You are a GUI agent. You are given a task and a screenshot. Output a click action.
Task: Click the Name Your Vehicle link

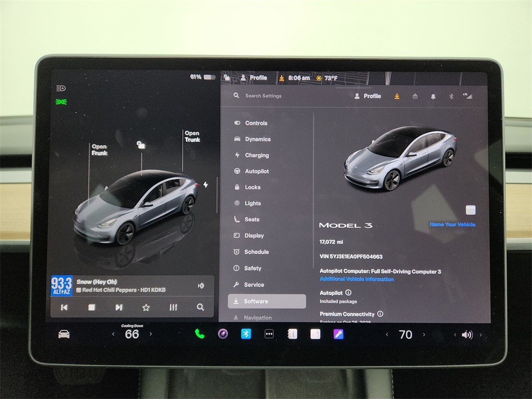click(x=453, y=224)
